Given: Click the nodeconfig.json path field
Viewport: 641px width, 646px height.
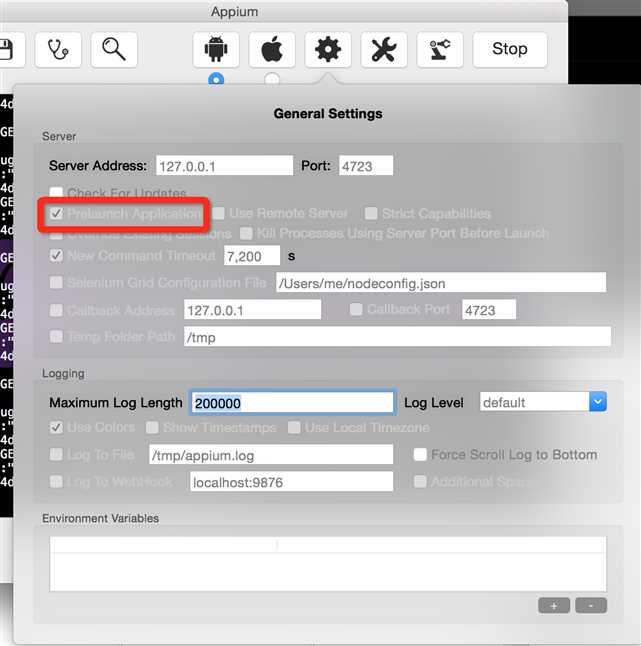Looking at the screenshot, I should pos(441,283).
